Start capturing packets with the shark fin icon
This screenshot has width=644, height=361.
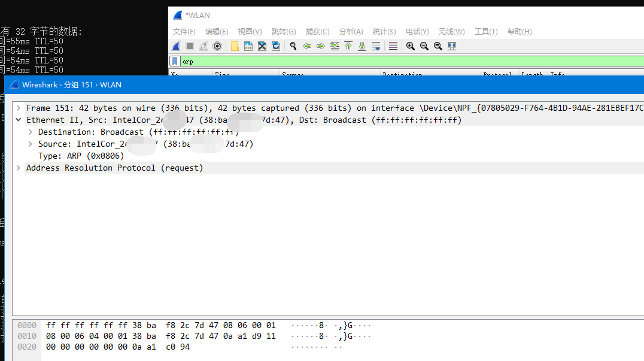176,46
